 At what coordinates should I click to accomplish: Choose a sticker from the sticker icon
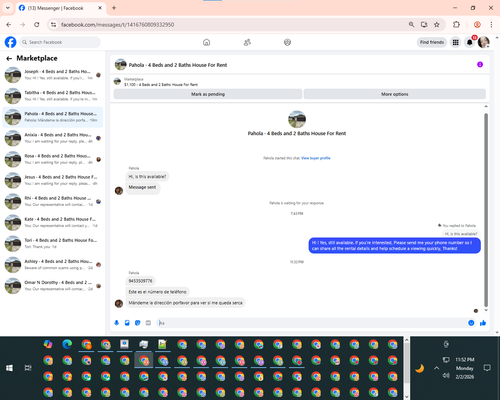pyautogui.click(x=138, y=323)
